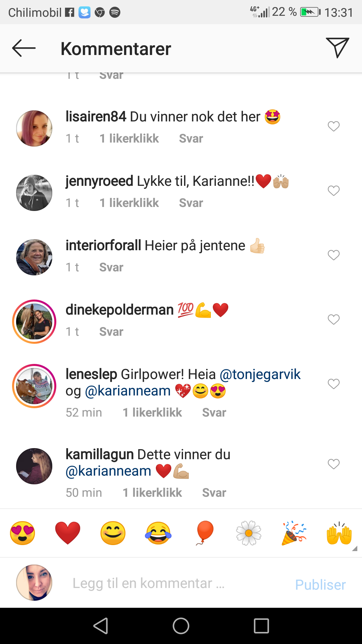Pick the crying-laughing emoji
Image resolution: width=362 pixels, height=644 pixels.
point(158,533)
